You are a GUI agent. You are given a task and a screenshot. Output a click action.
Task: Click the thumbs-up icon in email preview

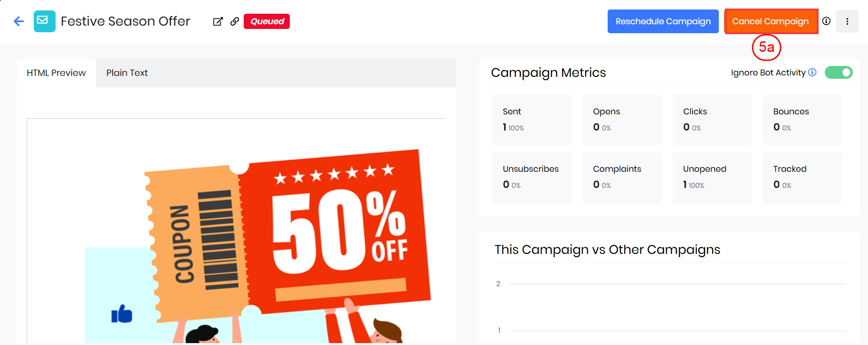tap(122, 314)
